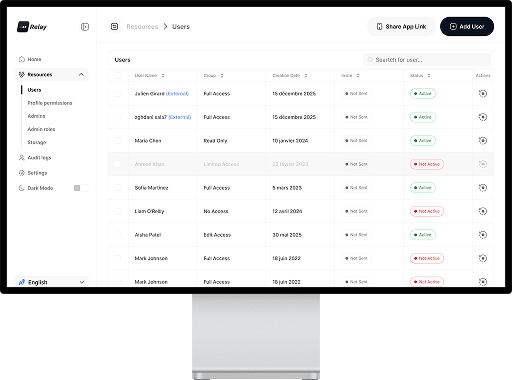Go to Resources in the breadcrumb
The width and height of the screenshot is (512, 380).
point(142,27)
